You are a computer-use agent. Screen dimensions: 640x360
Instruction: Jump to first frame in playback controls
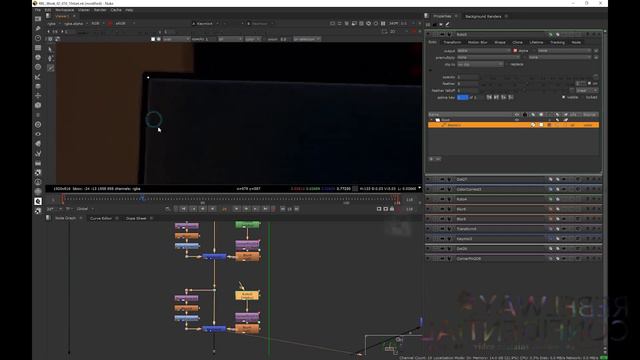[184, 209]
